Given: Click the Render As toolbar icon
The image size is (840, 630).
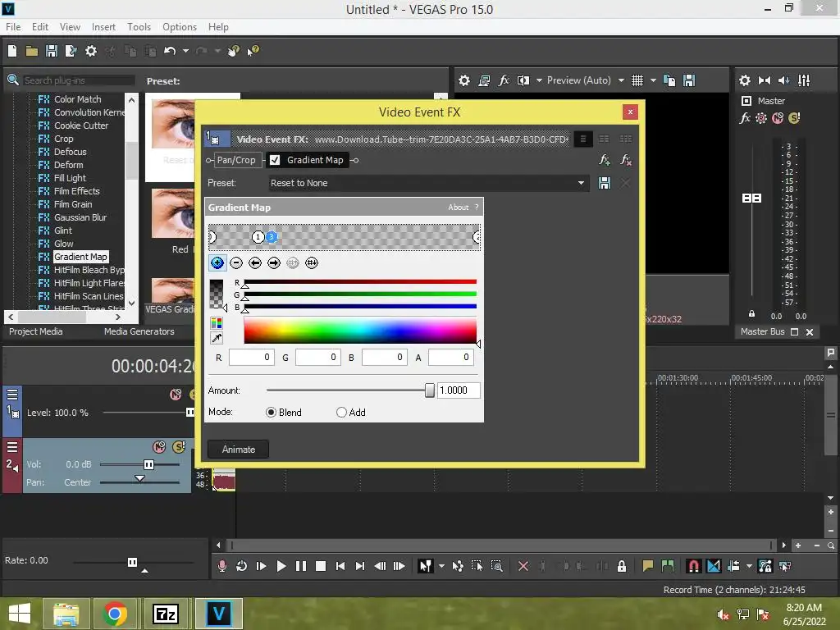Looking at the screenshot, I should coord(71,51).
